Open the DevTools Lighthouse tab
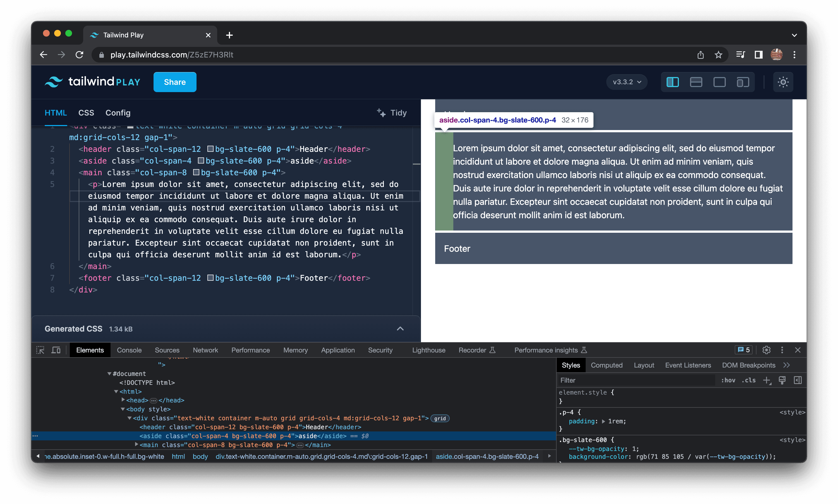This screenshot has width=838, height=504. coord(428,350)
